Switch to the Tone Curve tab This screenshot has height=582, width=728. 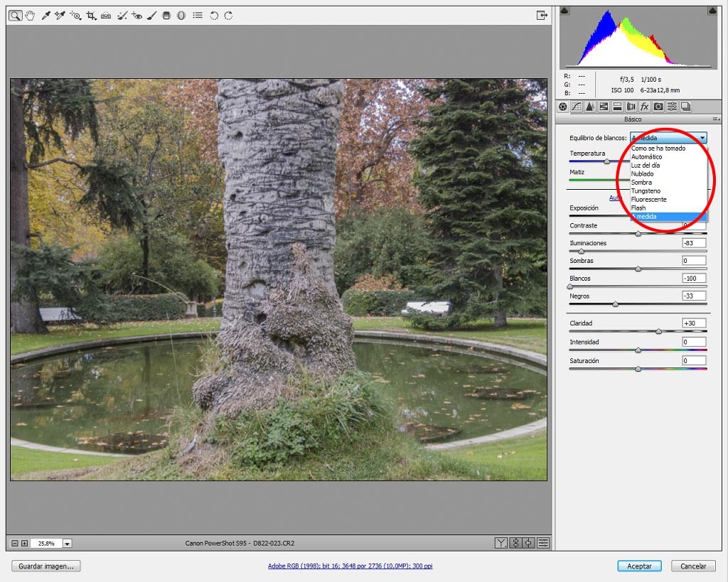[x=576, y=107]
